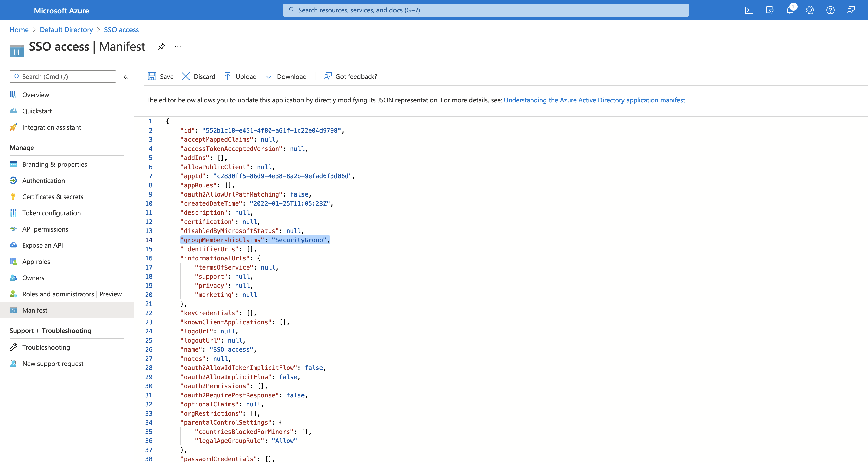
Task: Click the Roles and administrators icon
Action: 13,294
